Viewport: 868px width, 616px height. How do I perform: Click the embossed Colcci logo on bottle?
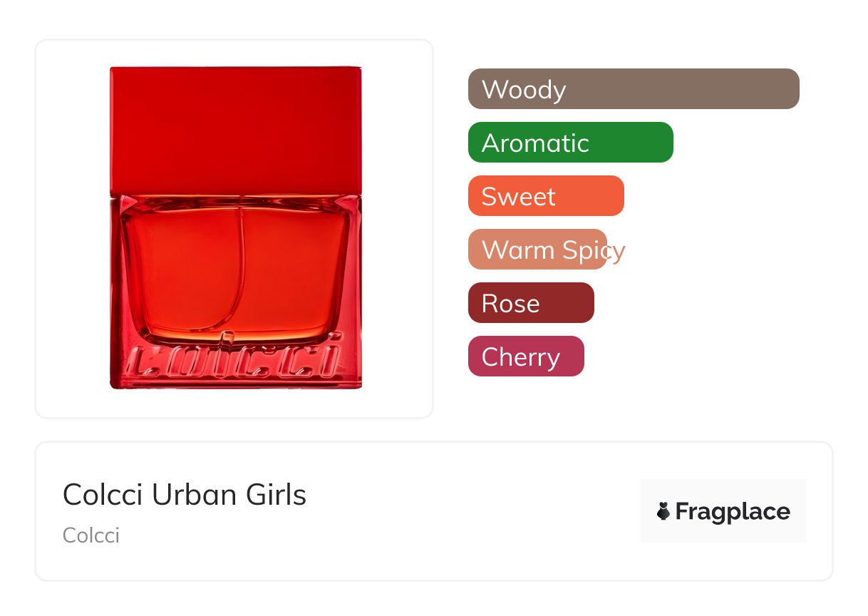(x=235, y=361)
